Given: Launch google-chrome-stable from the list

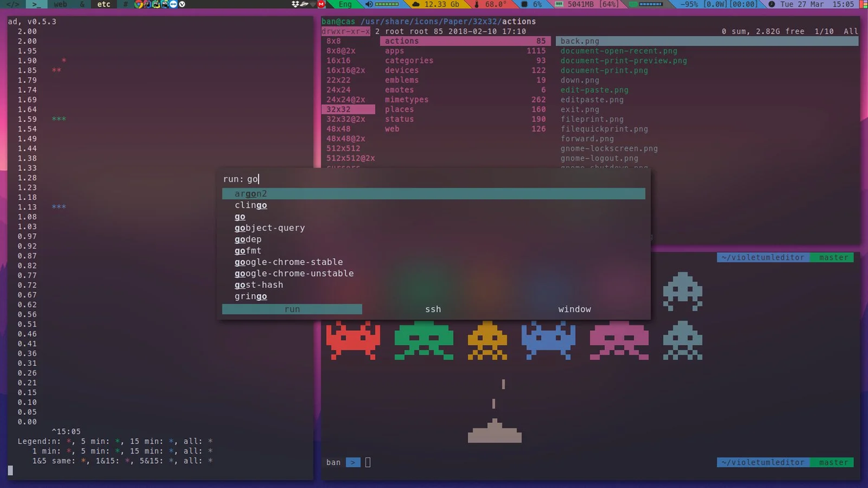Looking at the screenshot, I should (434, 262).
